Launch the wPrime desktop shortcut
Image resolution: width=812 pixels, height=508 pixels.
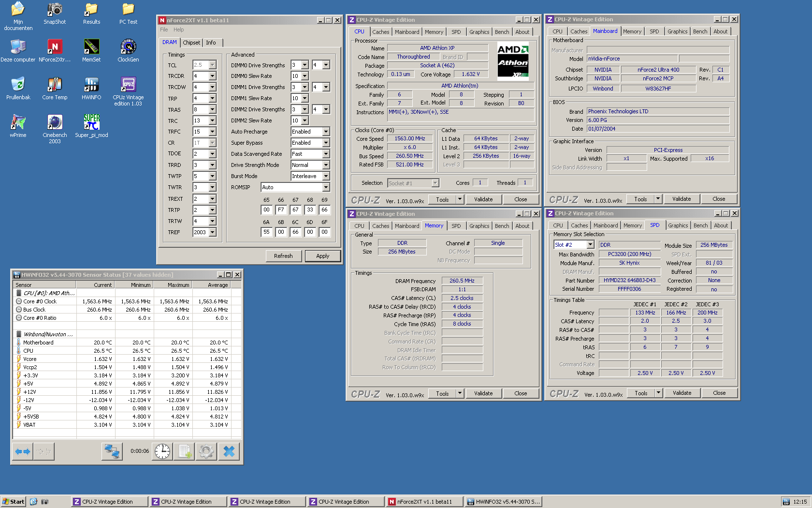(18, 126)
